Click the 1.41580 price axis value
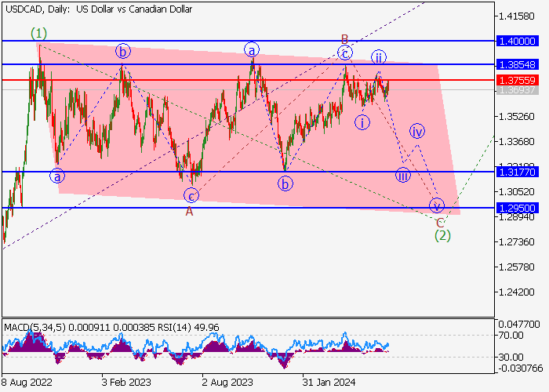Screen dimensions: 549x392 click(517, 16)
